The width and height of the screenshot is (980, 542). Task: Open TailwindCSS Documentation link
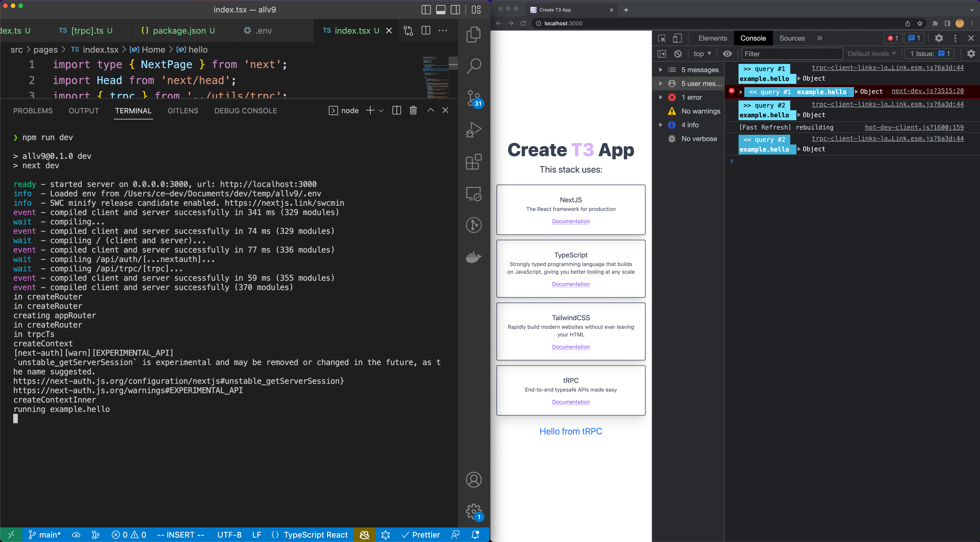coord(571,347)
